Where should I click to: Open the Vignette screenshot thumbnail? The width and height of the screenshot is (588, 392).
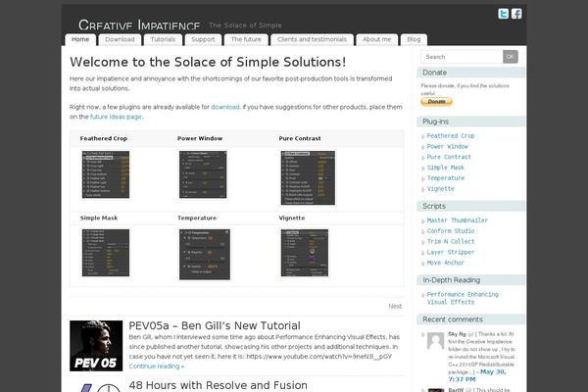point(305,253)
